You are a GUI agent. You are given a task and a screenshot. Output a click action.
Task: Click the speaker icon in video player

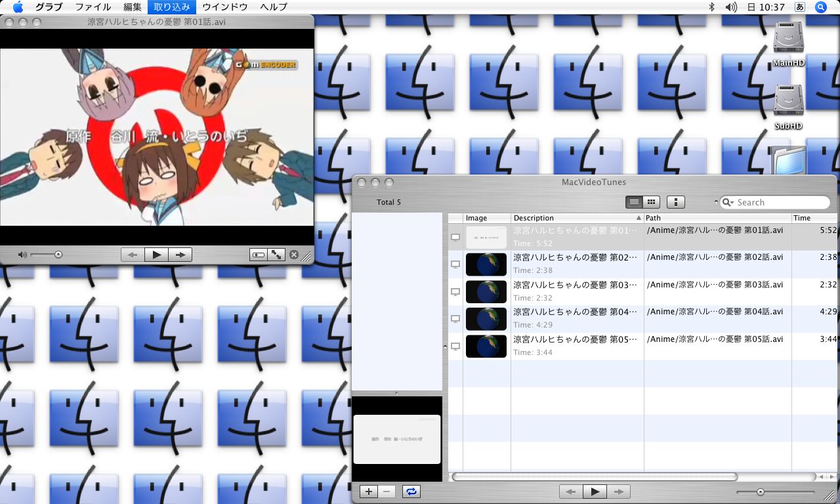click(x=22, y=255)
